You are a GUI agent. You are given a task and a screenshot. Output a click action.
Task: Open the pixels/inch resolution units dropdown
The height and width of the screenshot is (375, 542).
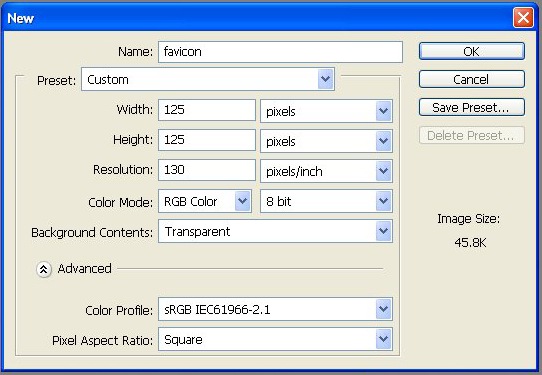pyautogui.click(x=326, y=171)
